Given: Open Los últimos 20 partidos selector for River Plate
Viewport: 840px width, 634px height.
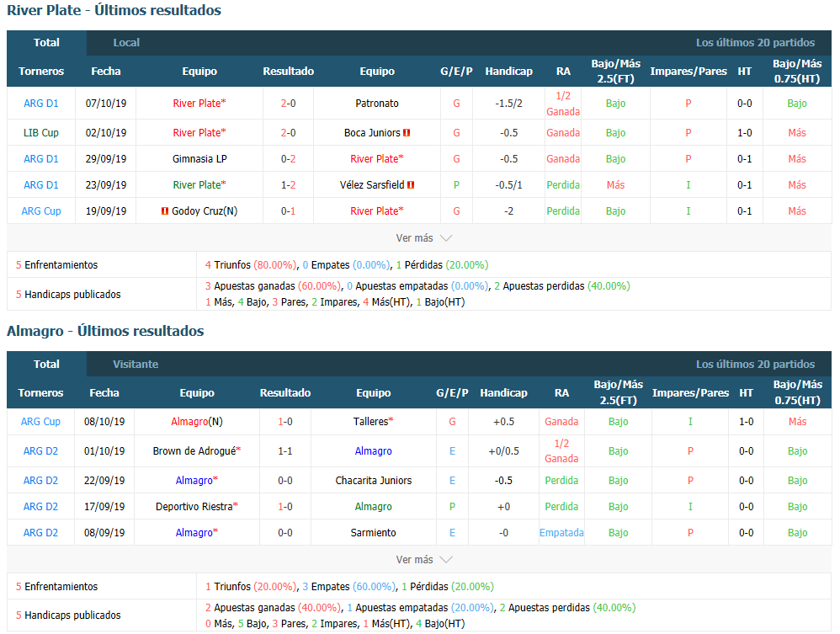Looking at the screenshot, I should pos(755,43).
